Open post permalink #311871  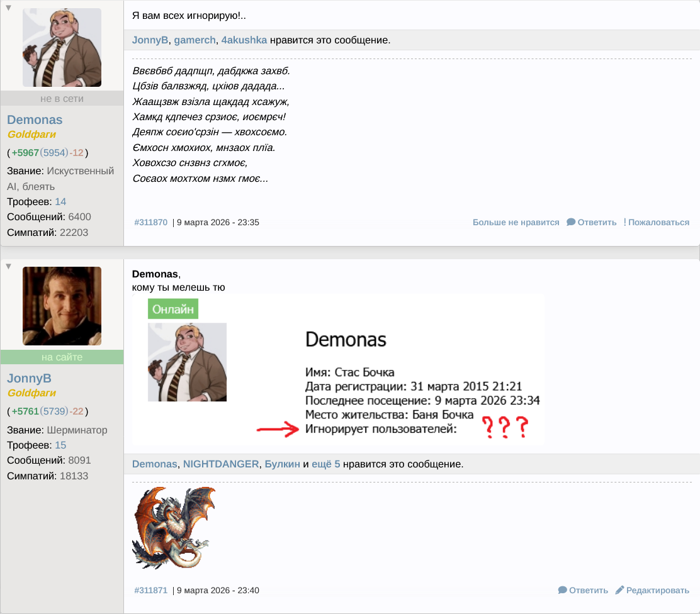[x=151, y=590]
